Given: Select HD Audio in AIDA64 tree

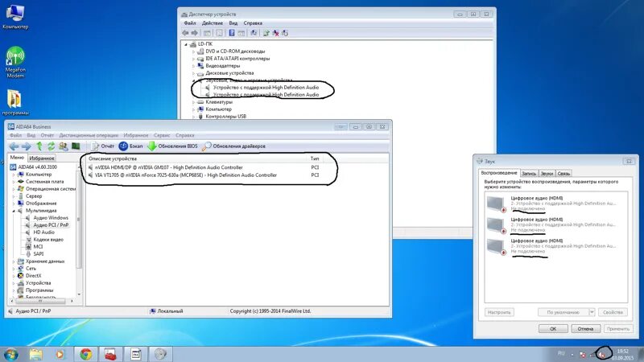Looking at the screenshot, I should coord(44,232).
